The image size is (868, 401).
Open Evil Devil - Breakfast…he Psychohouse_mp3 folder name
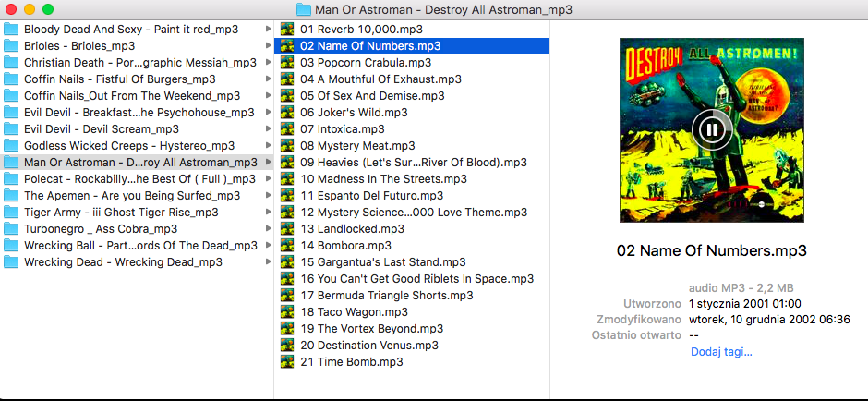click(x=139, y=113)
